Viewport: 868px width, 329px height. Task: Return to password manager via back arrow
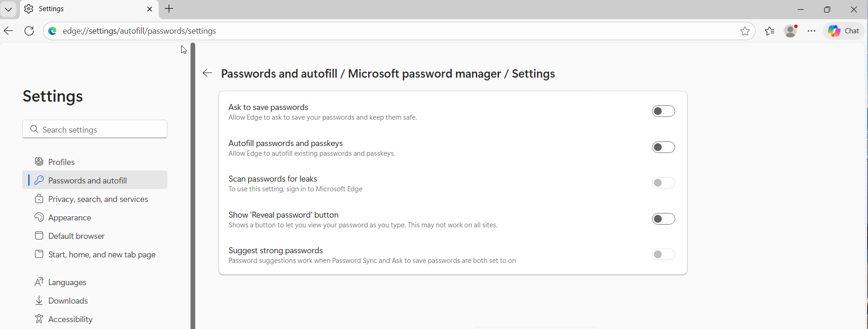[x=208, y=73]
